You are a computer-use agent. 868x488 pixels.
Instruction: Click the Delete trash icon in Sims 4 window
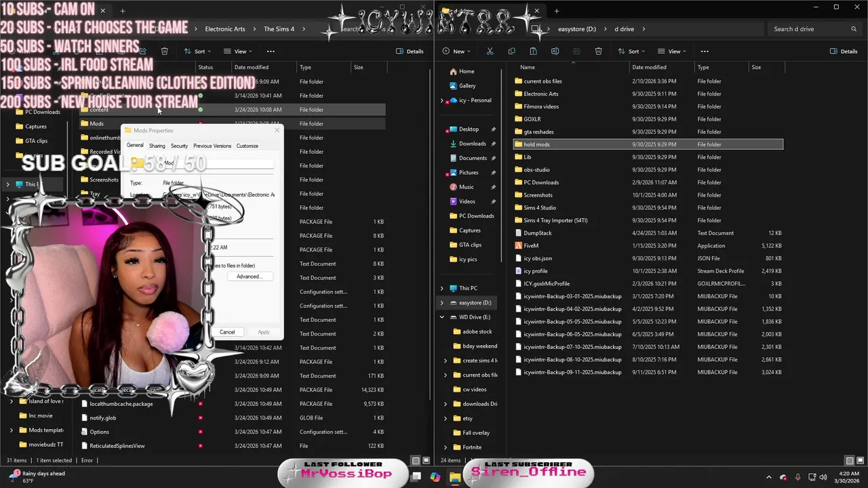pos(164,52)
